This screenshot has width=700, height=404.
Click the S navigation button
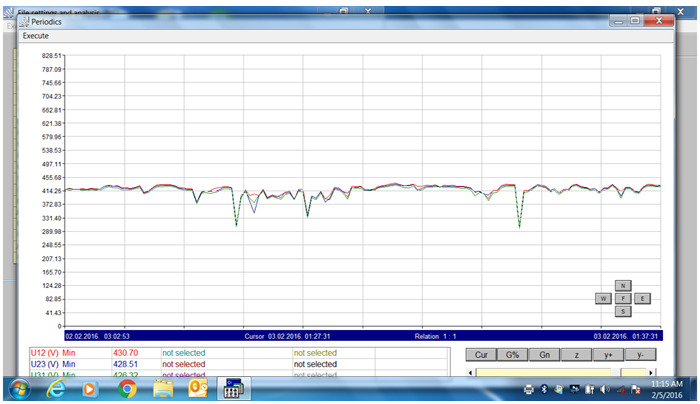coord(623,311)
